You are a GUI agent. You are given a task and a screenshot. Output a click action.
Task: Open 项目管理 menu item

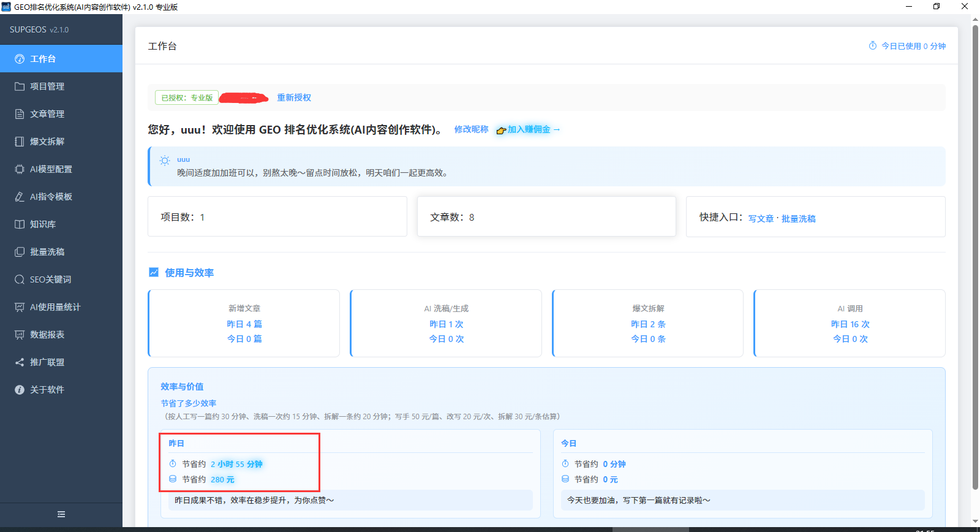pyautogui.click(x=61, y=86)
